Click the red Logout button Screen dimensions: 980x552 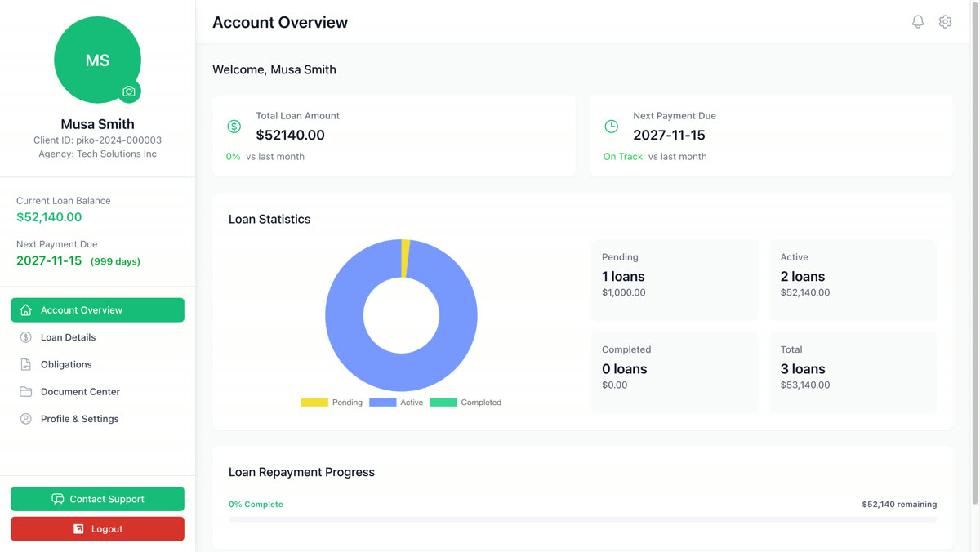click(97, 529)
